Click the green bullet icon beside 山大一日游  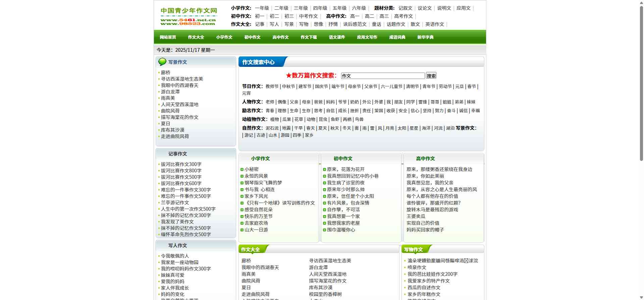[x=242, y=230]
